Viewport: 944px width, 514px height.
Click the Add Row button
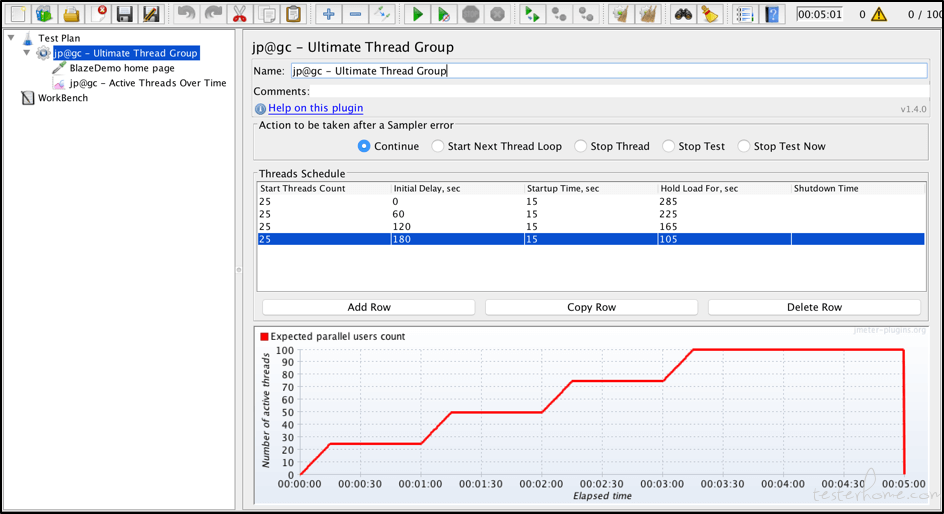[368, 307]
